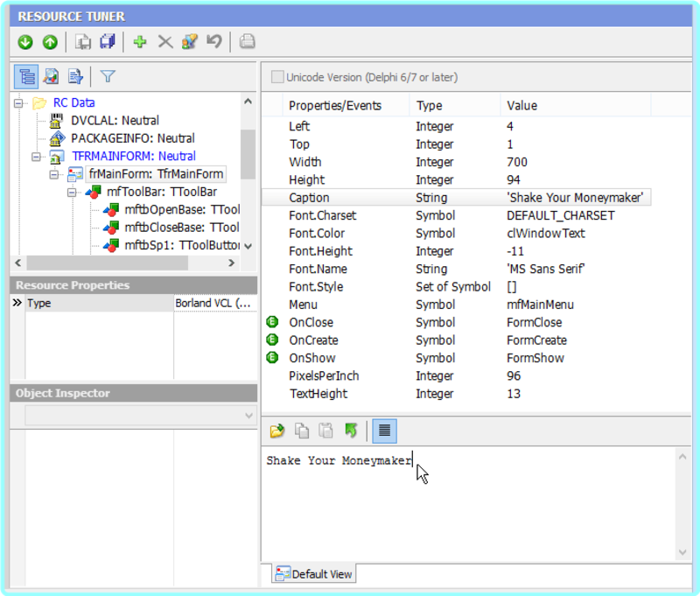
Task: Click the OnClose event green icon
Action: point(272,322)
